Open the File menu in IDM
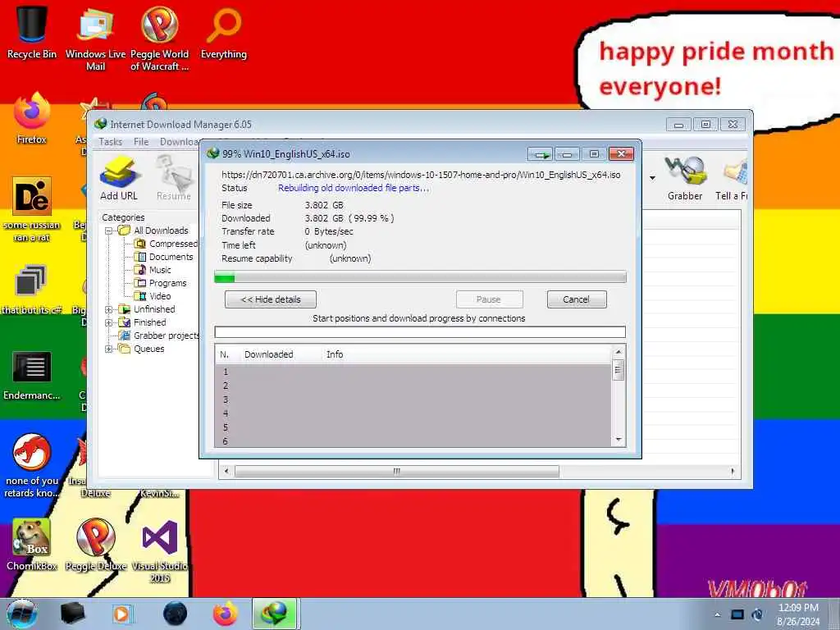The width and height of the screenshot is (840, 630). (x=141, y=141)
